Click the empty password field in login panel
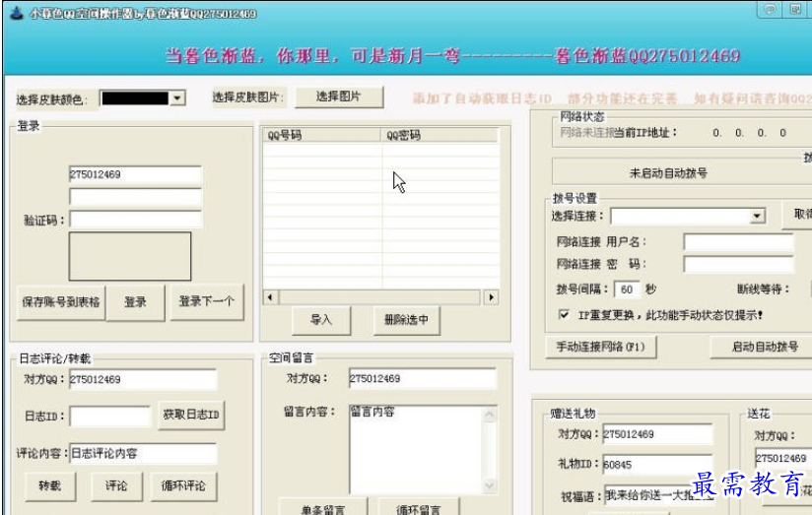The height and width of the screenshot is (515, 812). click(x=135, y=197)
